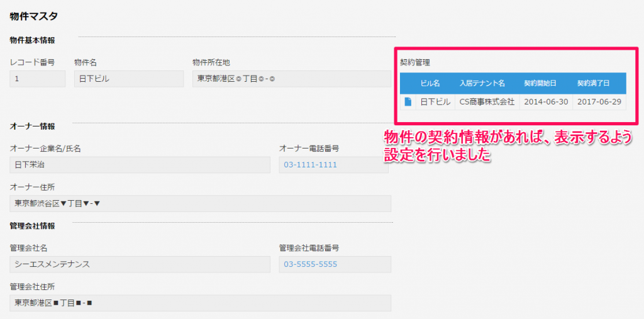This screenshot has width=644, height=319.
Task: Click the オーナー企業名/氏名 field 日下栄治
Action: (140, 165)
